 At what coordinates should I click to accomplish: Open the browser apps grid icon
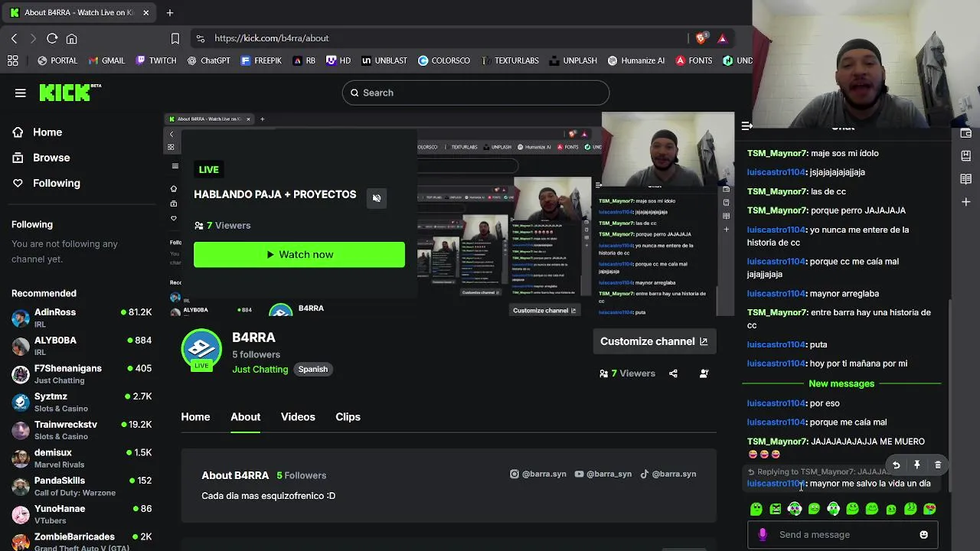click(12, 60)
